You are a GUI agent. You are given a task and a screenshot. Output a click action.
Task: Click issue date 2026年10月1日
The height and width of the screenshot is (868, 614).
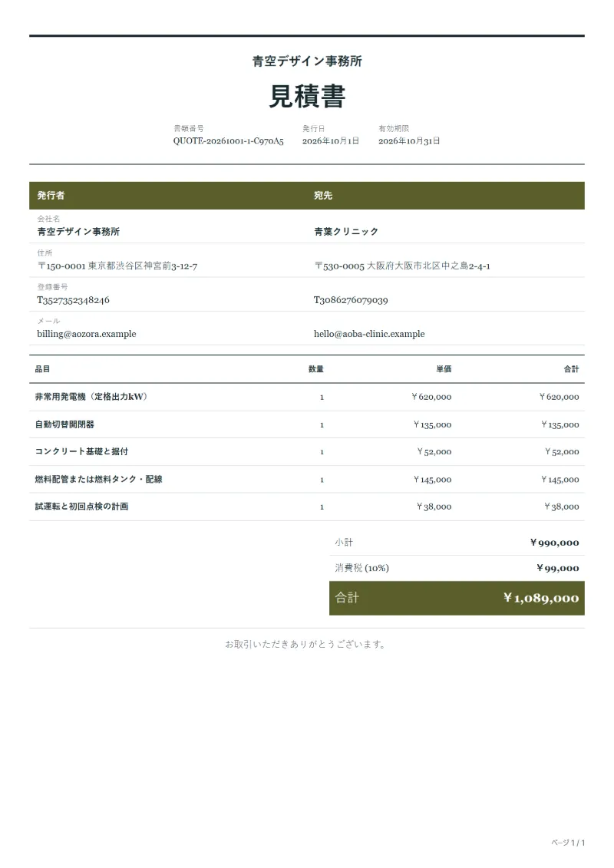click(x=331, y=141)
